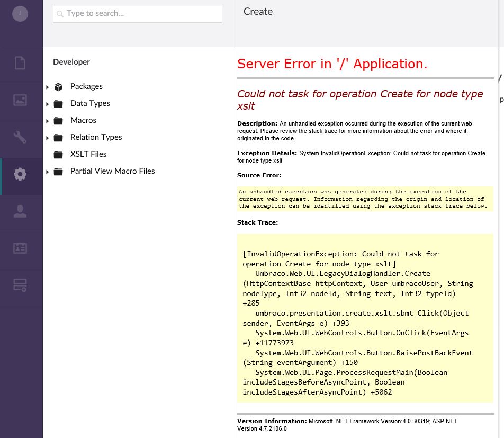Click the 'Exception Details:' label

click(267, 153)
